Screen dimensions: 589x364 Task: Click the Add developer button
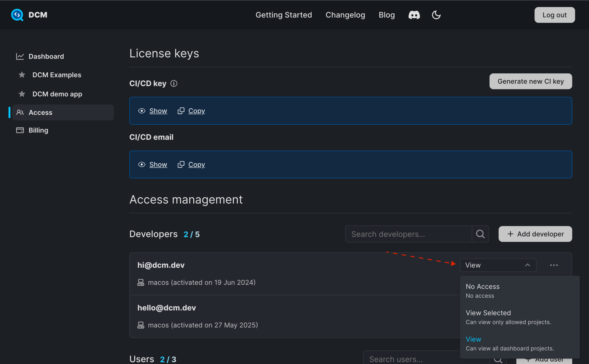coord(535,234)
